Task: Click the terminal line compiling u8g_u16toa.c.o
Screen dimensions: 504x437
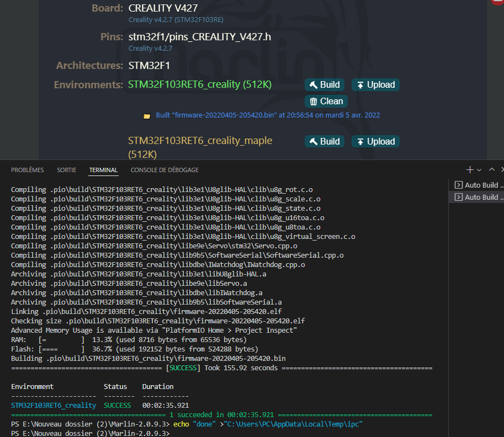Action: 168,217
